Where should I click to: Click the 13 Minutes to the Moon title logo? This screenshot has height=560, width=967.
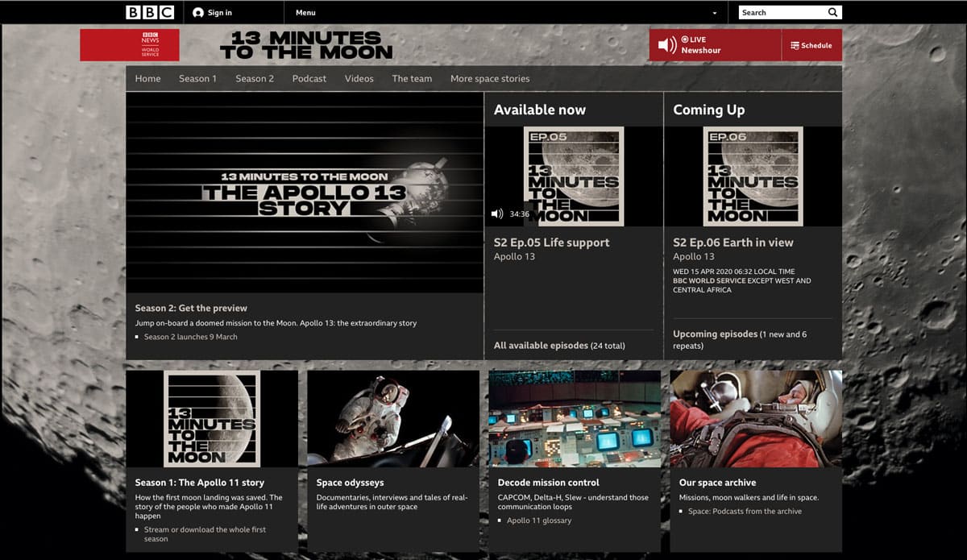306,45
